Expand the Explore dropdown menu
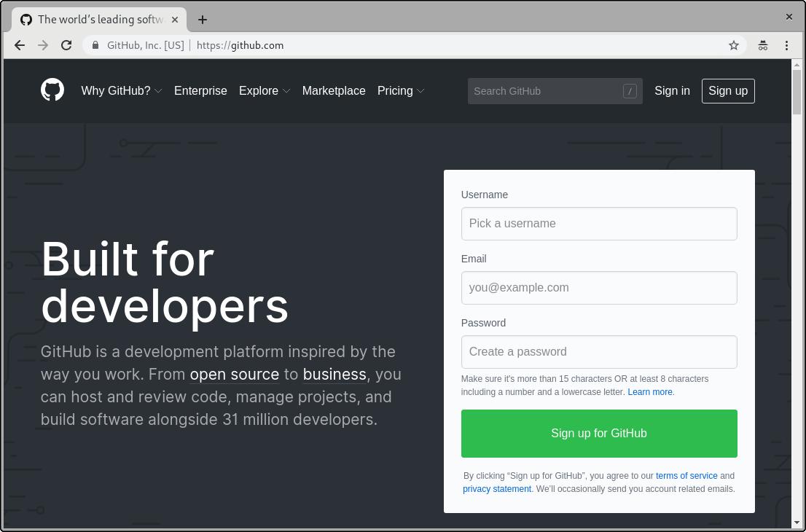This screenshot has width=806, height=532. (x=264, y=91)
